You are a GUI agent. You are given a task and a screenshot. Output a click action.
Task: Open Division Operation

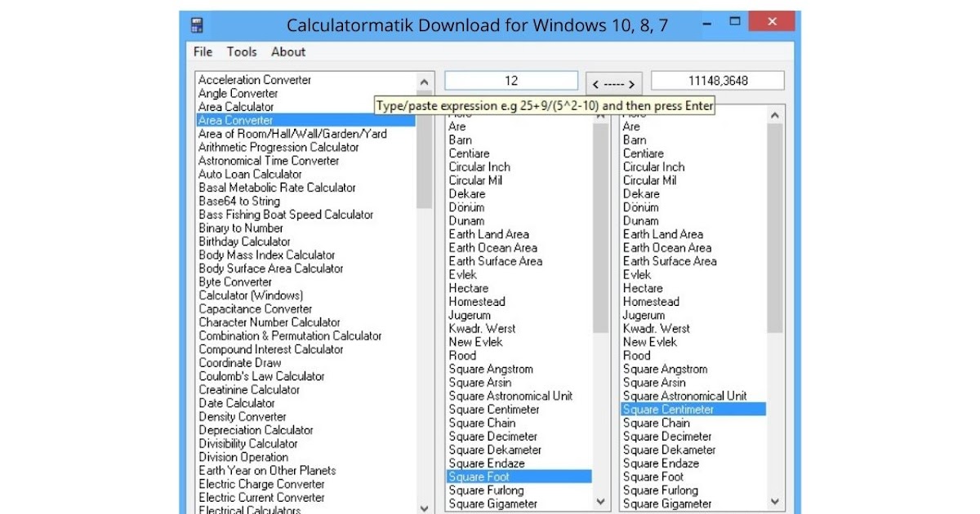(x=243, y=457)
